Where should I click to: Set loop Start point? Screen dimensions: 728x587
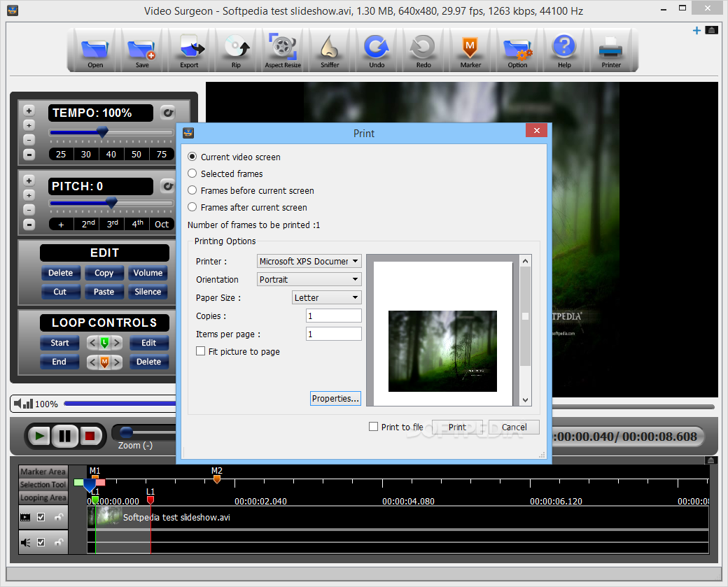pyautogui.click(x=59, y=343)
